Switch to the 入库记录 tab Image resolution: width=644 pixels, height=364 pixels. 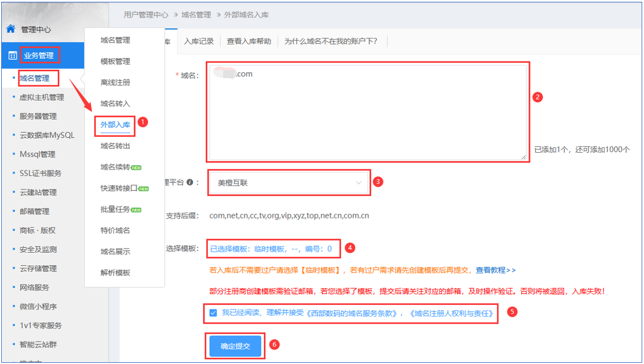(x=198, y=41)
